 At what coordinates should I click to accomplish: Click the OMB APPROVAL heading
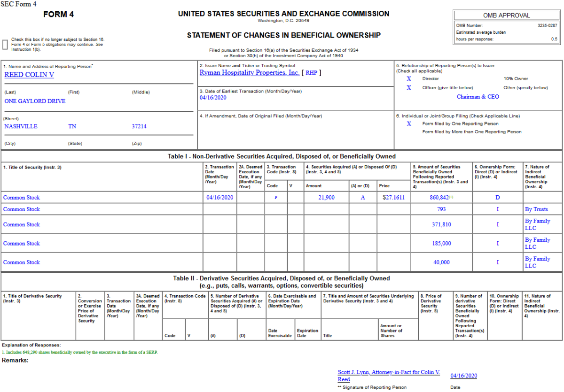507,15
